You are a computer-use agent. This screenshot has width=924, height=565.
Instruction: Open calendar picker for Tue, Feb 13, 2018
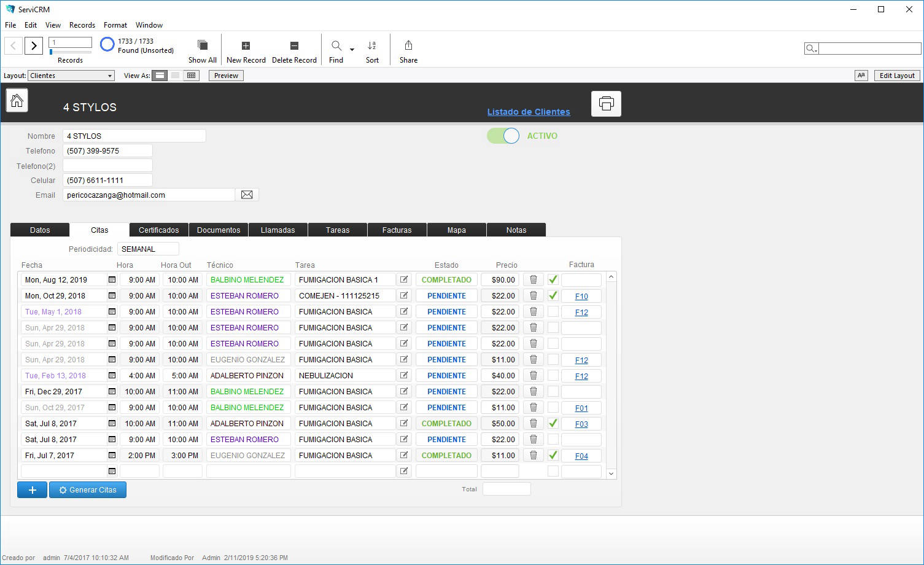pyautogui.click(x=112, y=375)
